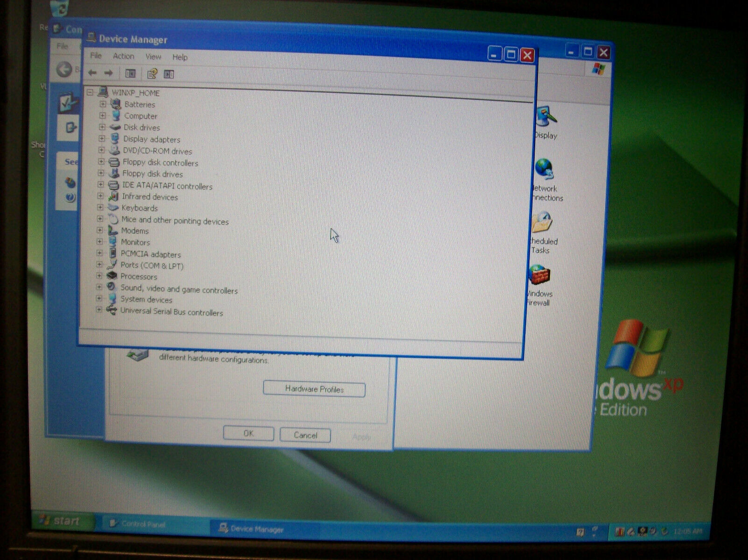
Task: Click the show/hide console tree toolbar icon
Action: point(130,73)
